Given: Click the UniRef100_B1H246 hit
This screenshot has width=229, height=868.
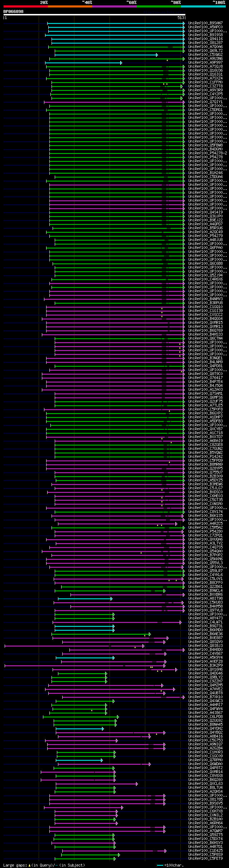Looking at the screenshot, I should click(205, 173).
